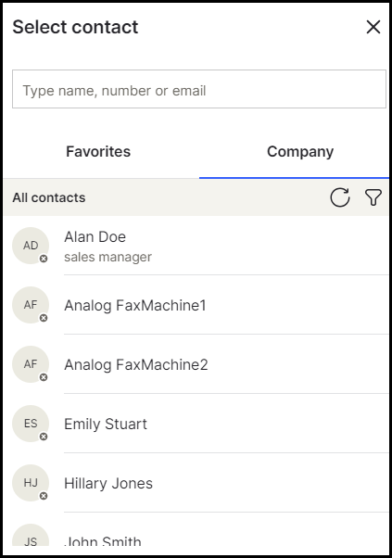
Task: Pick John Smith at the list bottom
Action: click(x=196, y=530)
